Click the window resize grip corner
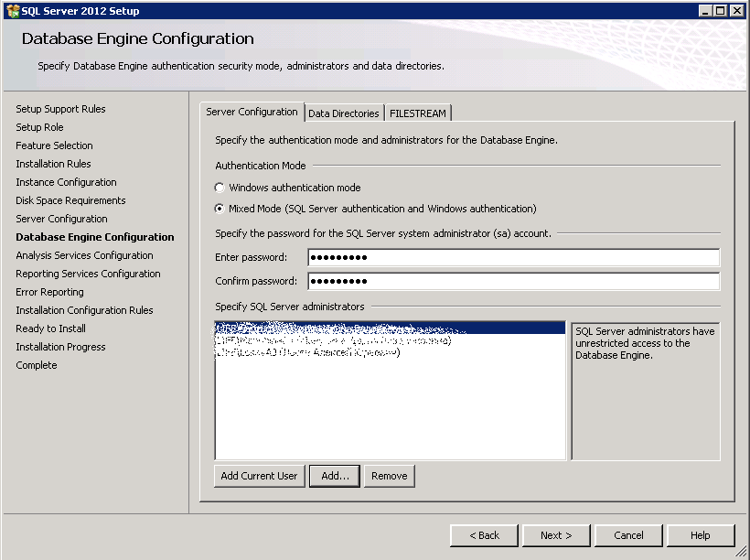Image resolution: width=750 pixels, height=560 pixels. pos(741,552)
